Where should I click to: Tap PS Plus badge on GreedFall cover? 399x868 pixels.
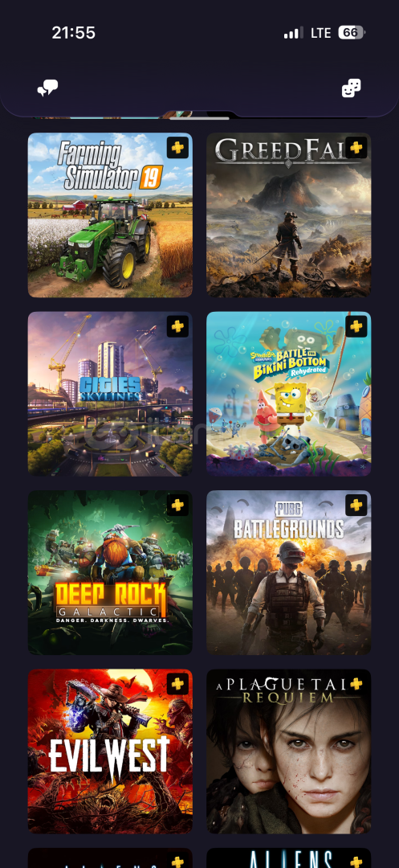click(x=356, y=148)
